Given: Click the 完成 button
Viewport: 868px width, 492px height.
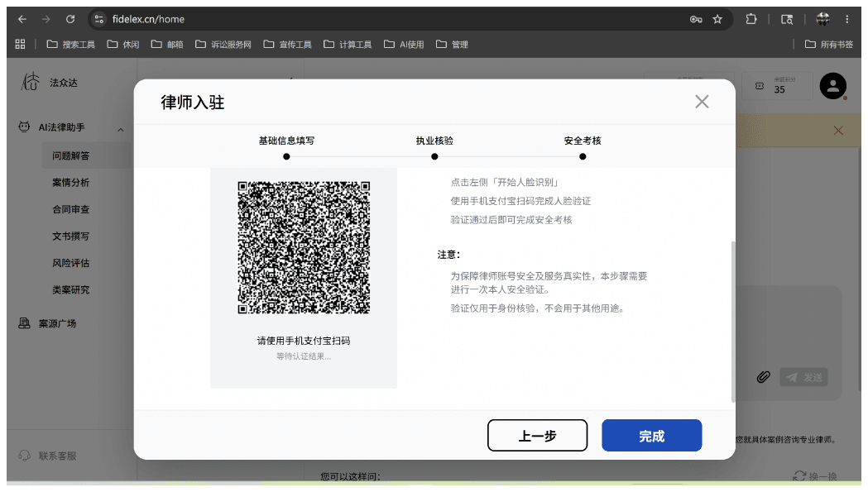Looking at the screenshot, I should pyautogui.click(x=651, y=436).
